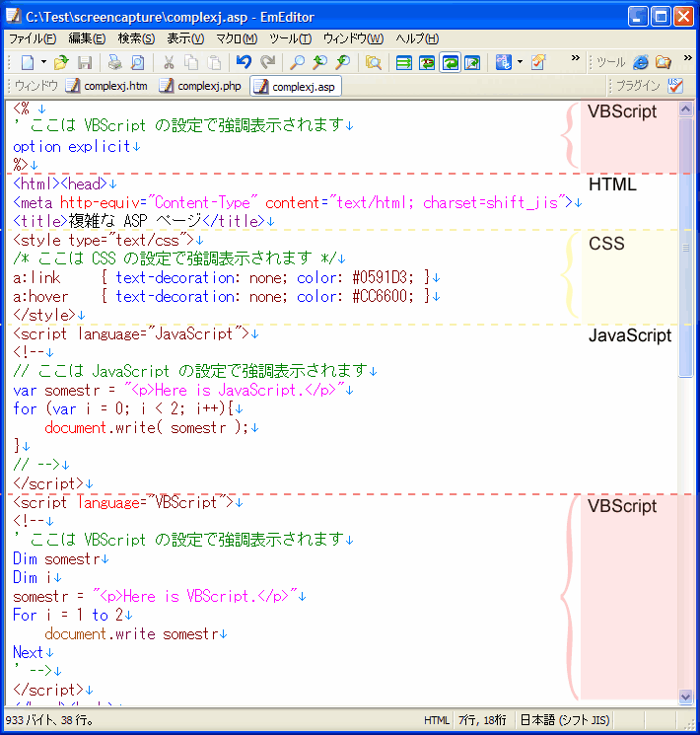Click 'var somestr' JavaScript line
700x735 pixels.
coord(179,390)
